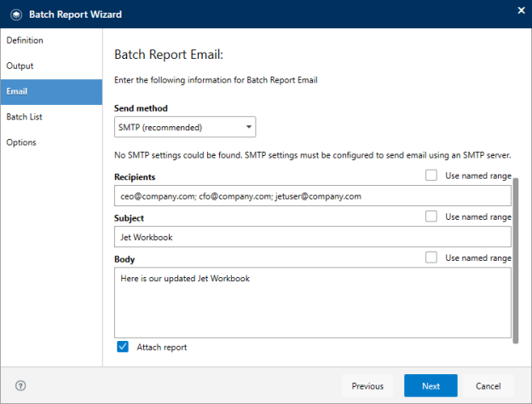Focus the Recipients input field

313,196
